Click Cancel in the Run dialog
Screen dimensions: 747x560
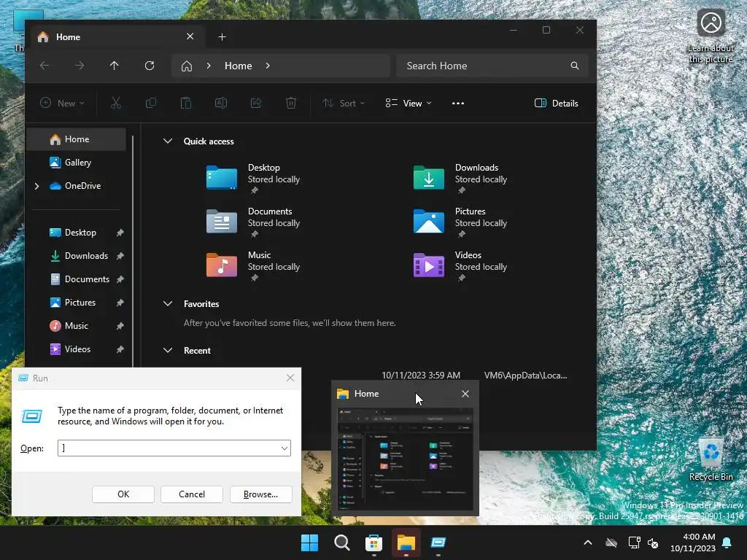[x=192, y=494]
